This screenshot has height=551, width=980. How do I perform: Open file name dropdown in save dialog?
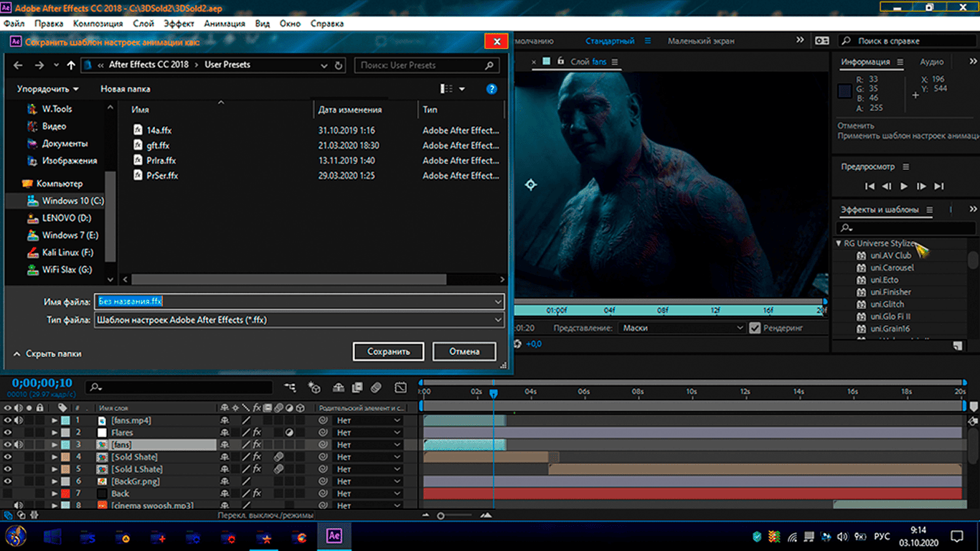pos(498,302)
